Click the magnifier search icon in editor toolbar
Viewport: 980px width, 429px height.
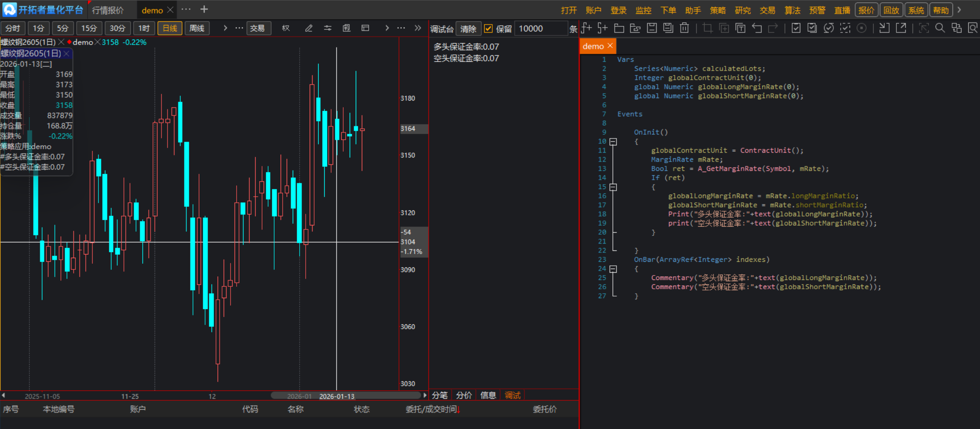(x=940, y=28)
